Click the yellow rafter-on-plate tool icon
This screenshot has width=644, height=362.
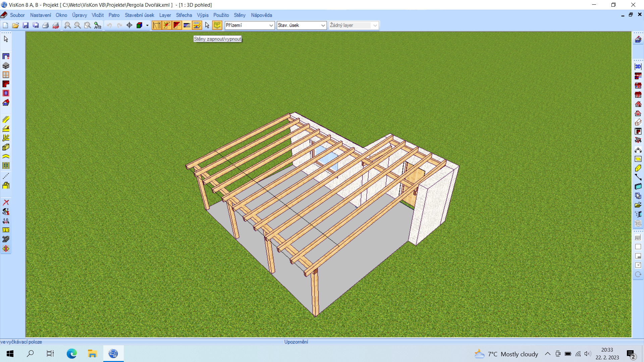point(6,129)
